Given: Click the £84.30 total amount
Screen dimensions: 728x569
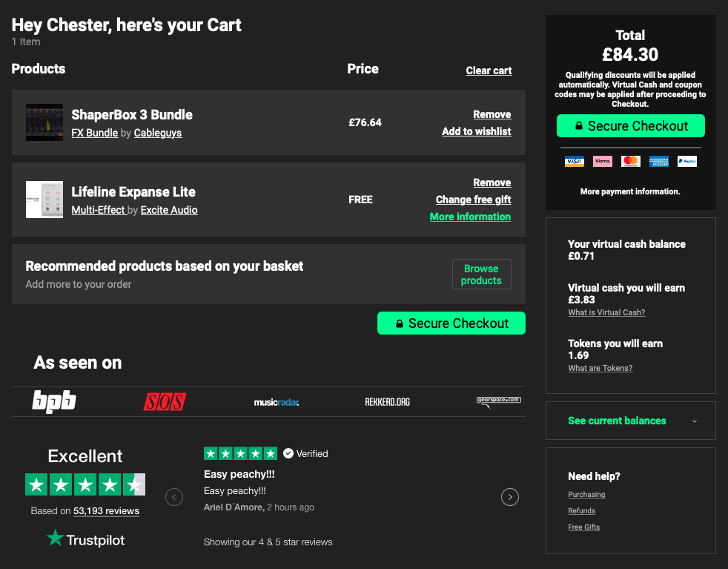Looking at the screenshot, I should pyautogui.click(x=630, y=55).
